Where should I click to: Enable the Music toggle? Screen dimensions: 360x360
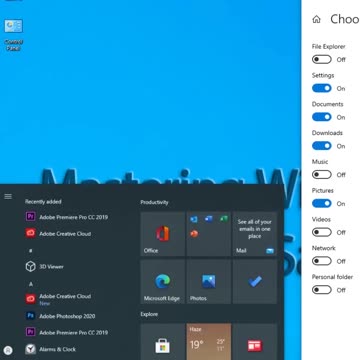pos(322,175)
